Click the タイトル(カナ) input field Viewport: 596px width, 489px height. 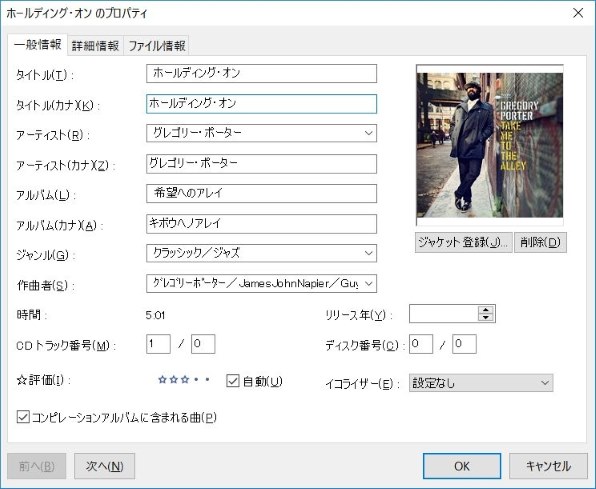pyautogui.click(x=262, y=104)
